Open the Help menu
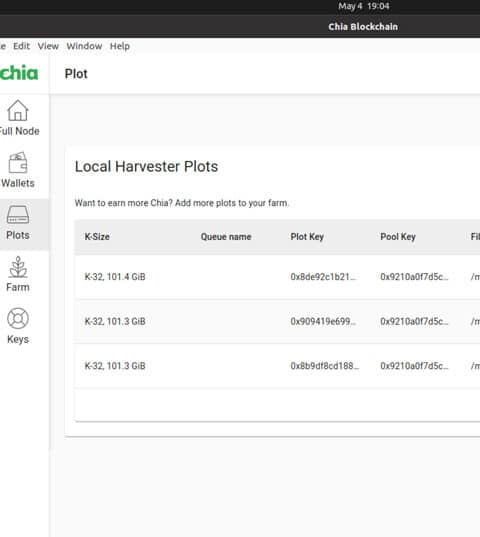Screen dimensions: 480x537 tap(120, 46)
